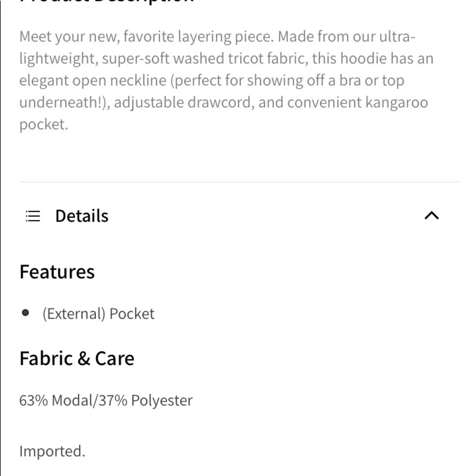The height and width of the screenshot is (476, 476).
Task: Click the word "Polyester" under Fabric & Care
Action: point(162,400)
